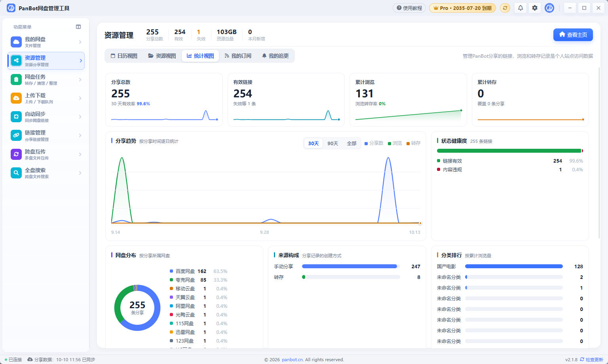Open the 使用教程 help button
608x364 pixels.
(409, 8)
